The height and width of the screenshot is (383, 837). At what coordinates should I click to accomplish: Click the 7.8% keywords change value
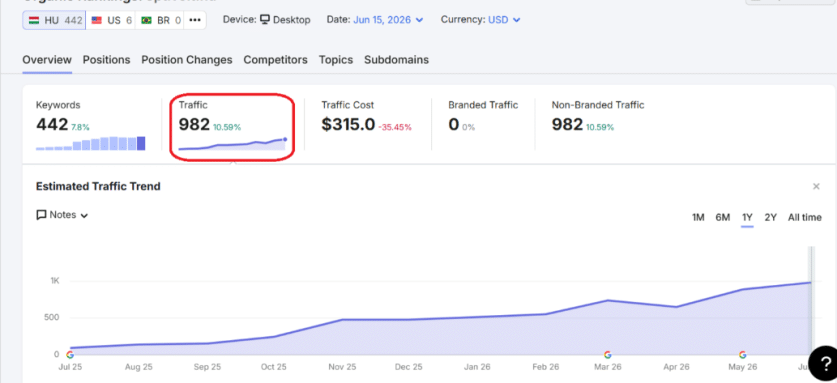80,128
